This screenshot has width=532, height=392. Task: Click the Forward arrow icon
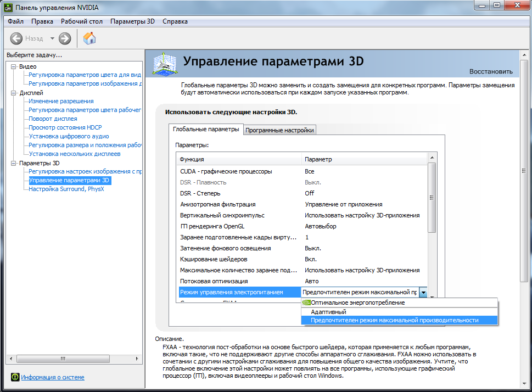[x=65, y=38]
